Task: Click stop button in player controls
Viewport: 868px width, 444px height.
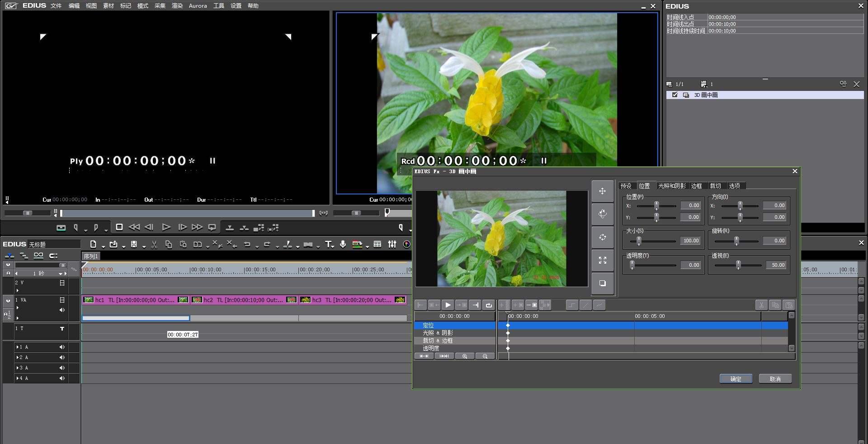Action: click(x=119, y=227)
